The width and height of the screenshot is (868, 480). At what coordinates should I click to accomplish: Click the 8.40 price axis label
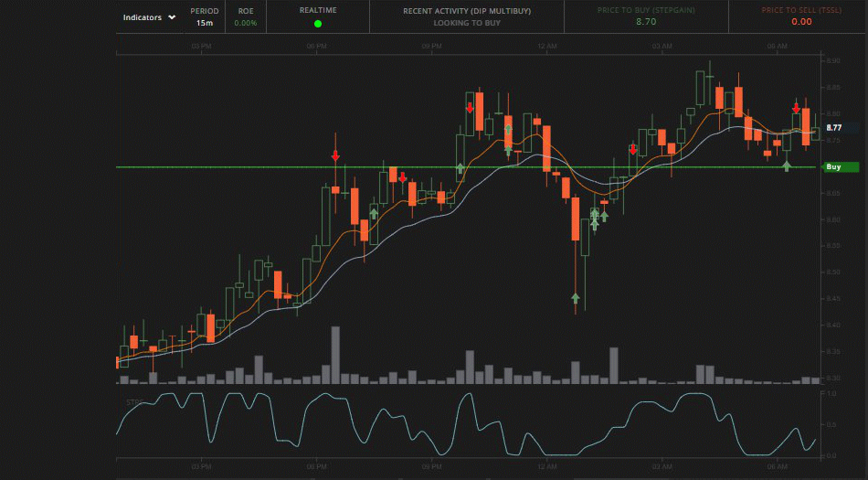833,325
